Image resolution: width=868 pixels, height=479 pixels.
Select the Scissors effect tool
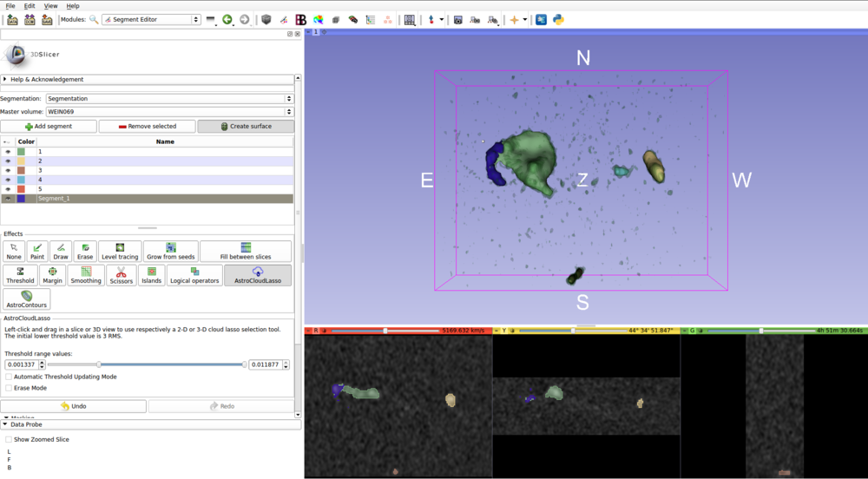tap(122, 275)
